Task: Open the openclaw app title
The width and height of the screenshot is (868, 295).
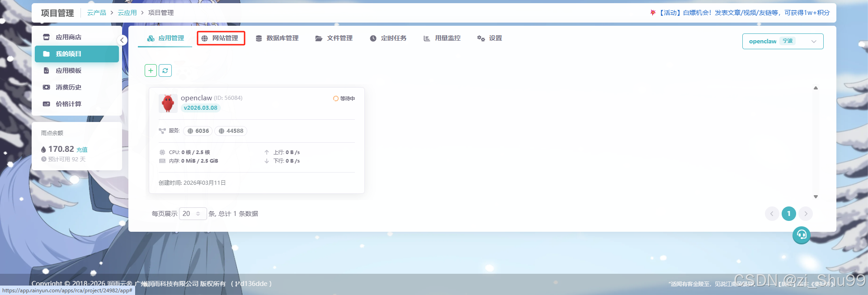Action: coord(196,98)
